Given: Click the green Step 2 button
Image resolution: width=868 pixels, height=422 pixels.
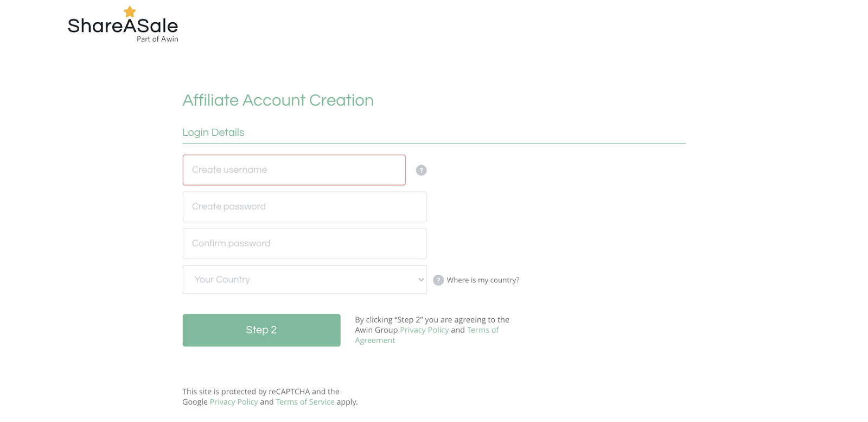Looking at the screenshot, I should [x=261, y=330].
